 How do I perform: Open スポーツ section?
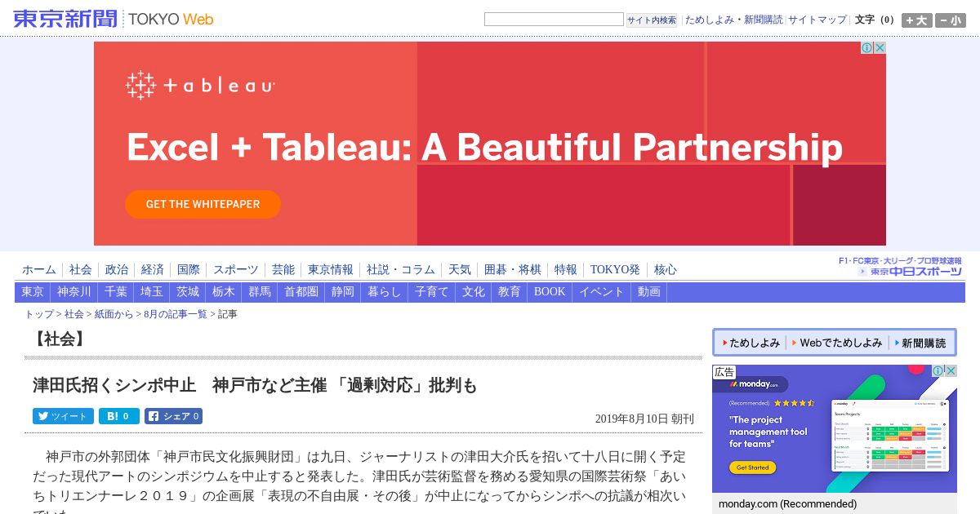(236, 269)
